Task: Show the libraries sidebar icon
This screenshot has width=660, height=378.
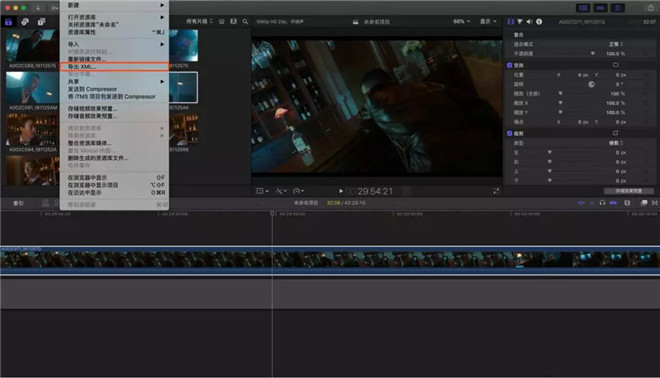Action: (8, 22)
